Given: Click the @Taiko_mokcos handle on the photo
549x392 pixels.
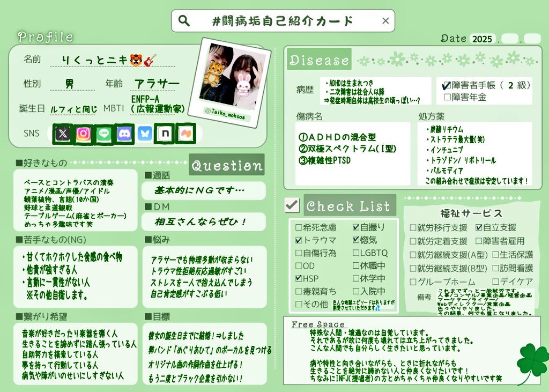Looking at the screenshot, I should (226, 114).
